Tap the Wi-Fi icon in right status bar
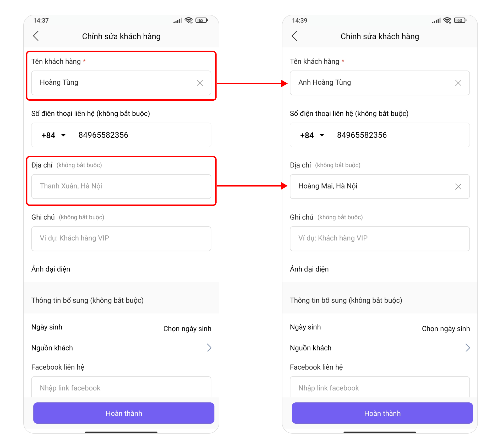The width and height of the screenshot is (503, 448). [x=447, y=20]
